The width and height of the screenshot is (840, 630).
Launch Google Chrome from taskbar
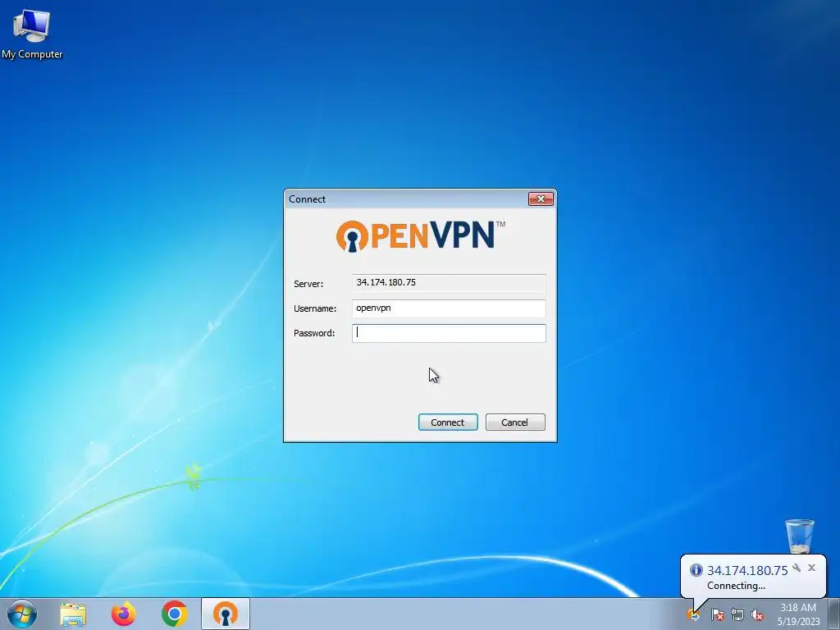click(x=174, y=614)
